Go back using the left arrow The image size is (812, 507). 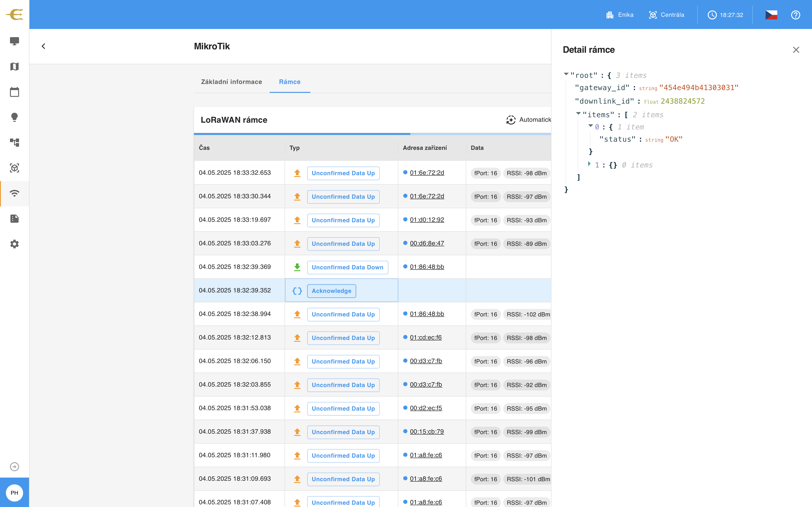pos(43,46)
